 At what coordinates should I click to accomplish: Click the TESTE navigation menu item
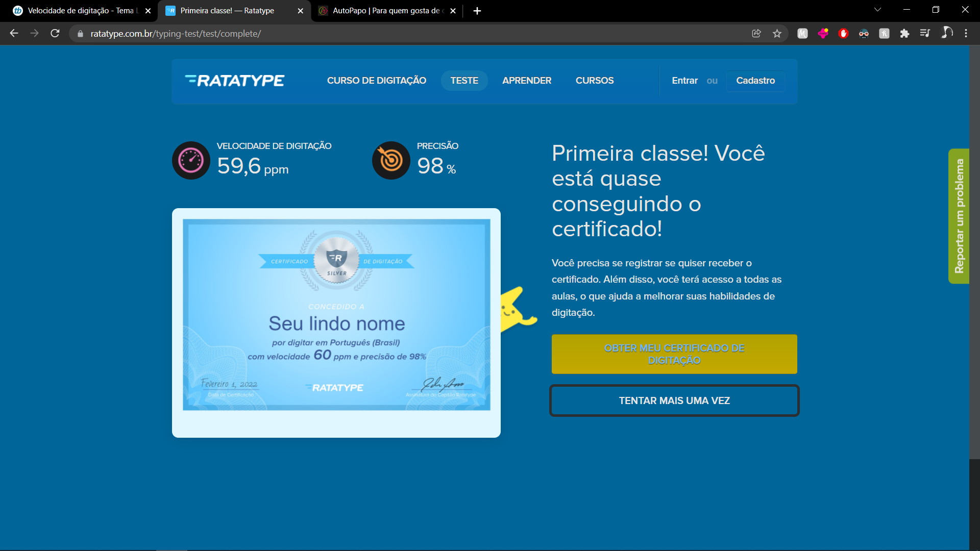[x=464, y=81]
